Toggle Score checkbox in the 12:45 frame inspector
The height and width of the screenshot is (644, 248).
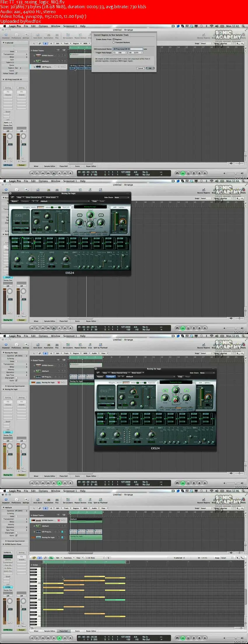[16, 380]
